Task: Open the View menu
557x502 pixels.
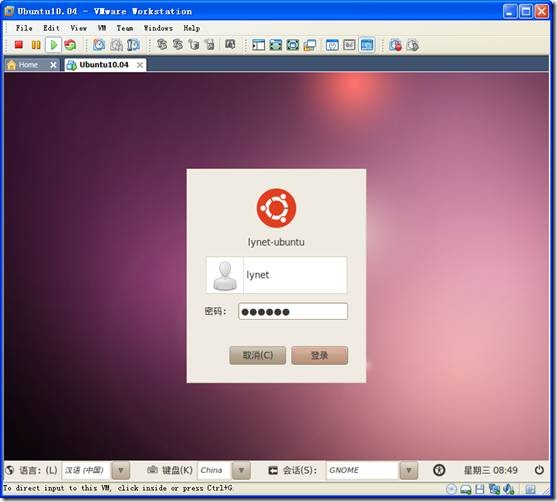Action: pos(79,28)
